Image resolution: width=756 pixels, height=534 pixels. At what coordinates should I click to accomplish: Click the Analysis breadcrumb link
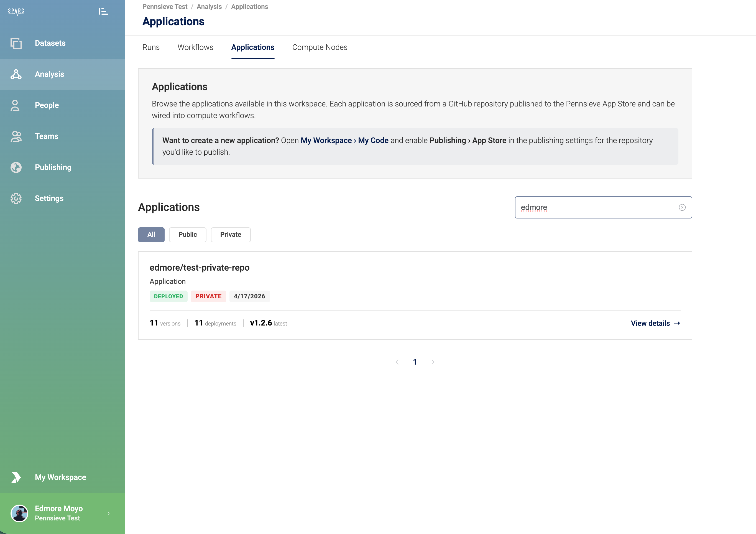209,7
